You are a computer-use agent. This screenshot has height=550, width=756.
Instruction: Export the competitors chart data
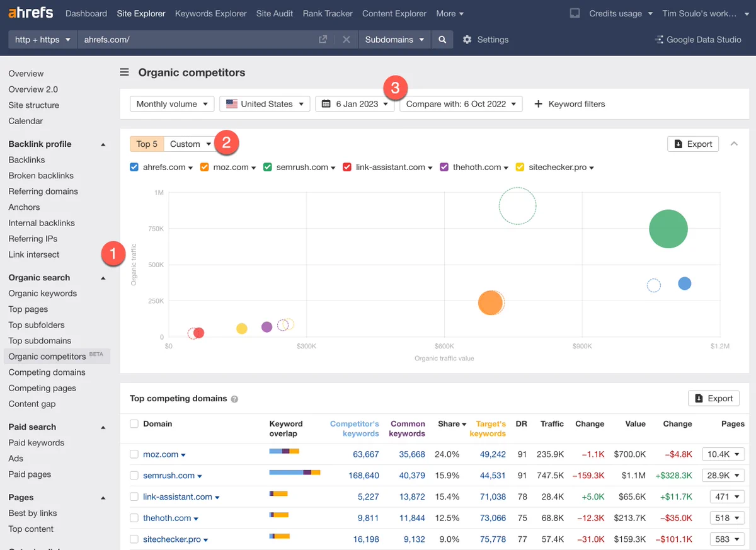point(693,144)
